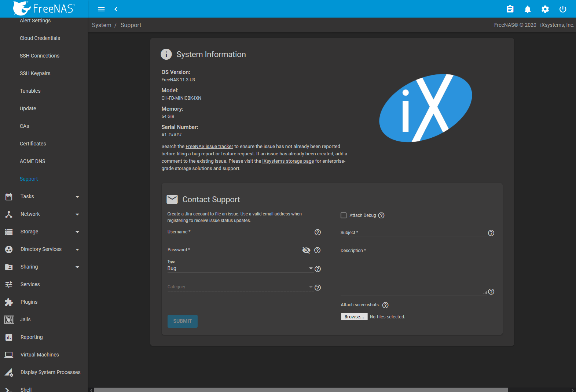
Task: Click the Sharing folder icon
Action: [x=9, y=267]
